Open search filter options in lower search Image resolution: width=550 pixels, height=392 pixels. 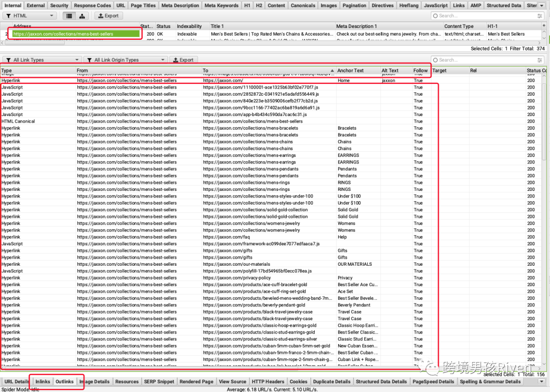(x=540, y=60)
